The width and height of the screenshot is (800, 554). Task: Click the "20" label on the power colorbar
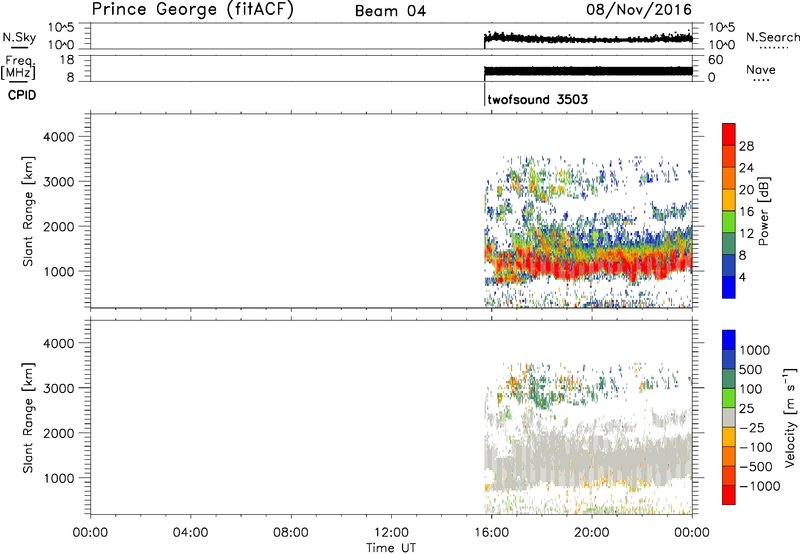(x=746, y=190)
